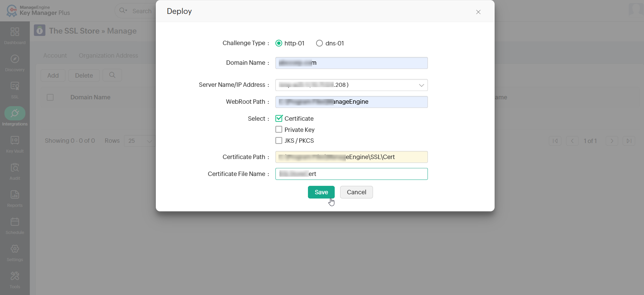Open the Rows per page dropdown

click(x=140, y=141)
